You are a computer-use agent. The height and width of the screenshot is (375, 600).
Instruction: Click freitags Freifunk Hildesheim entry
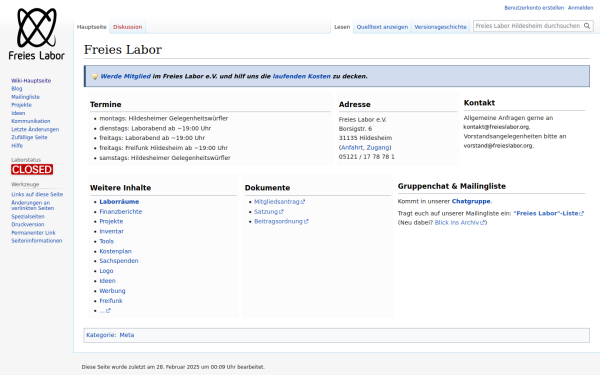click(x=163, y=148)
